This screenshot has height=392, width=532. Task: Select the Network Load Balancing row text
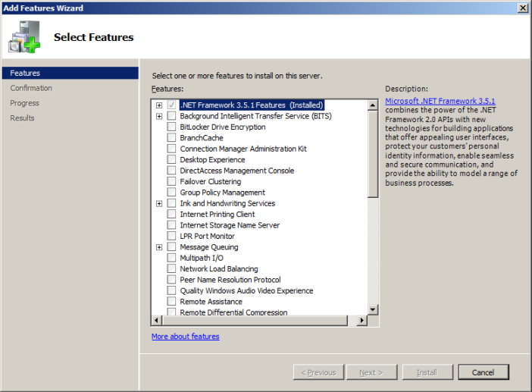(219, 269)
